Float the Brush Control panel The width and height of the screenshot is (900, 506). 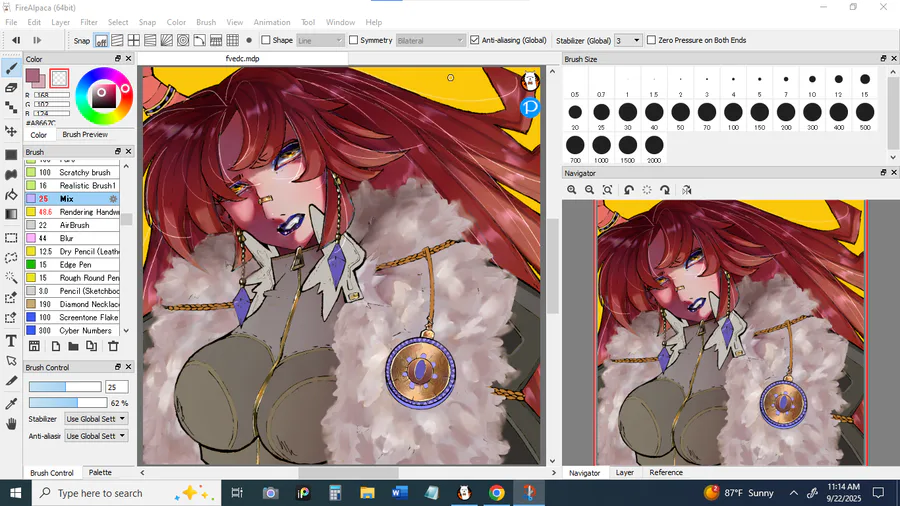(118, 367)
